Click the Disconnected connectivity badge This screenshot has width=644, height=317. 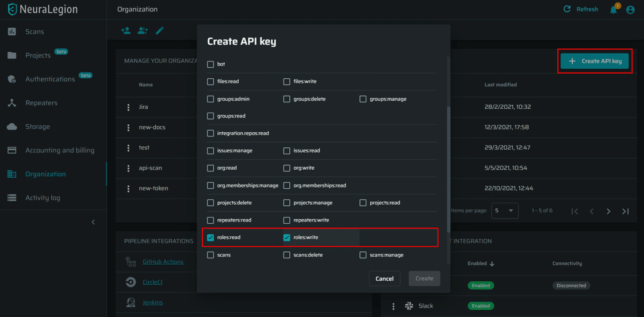(572, 285)
